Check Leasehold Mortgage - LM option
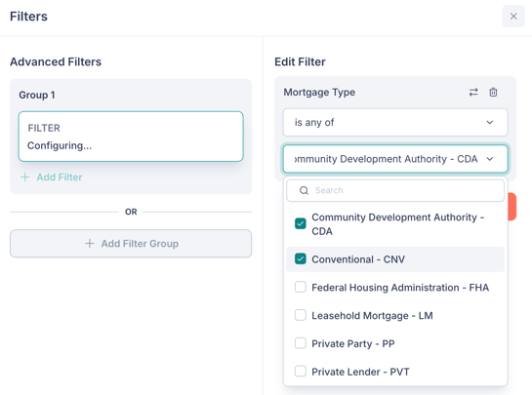The image size is (532, 395). coord(301,315)
